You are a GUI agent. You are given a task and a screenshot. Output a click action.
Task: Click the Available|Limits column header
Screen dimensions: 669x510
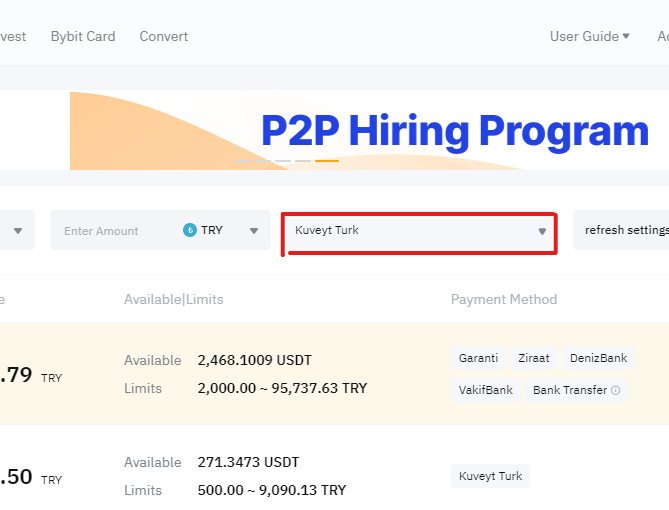(174, 299)
